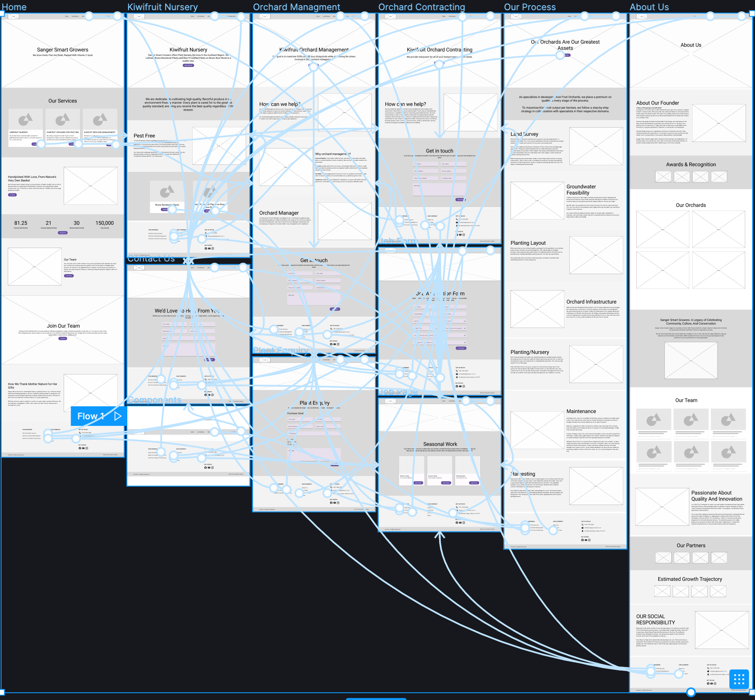Click the prototype connection node at selection bottom edge
This screenshot has height=700, width=755.
[x=691, y=692]
